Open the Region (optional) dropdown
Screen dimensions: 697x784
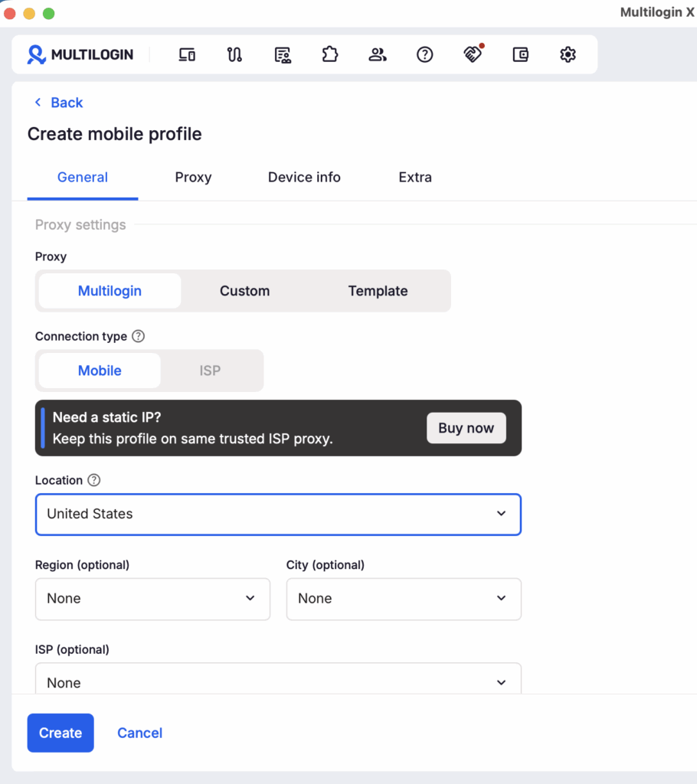(152, 599)
